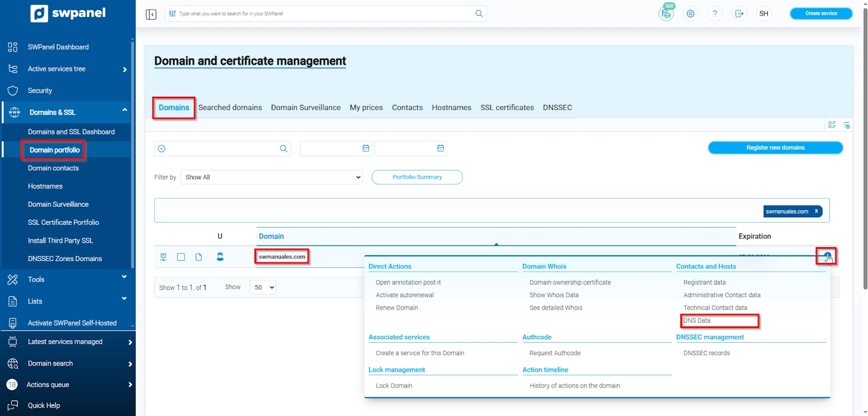Click the certificate icon in swmanuales.com row
Viewport: 868px width, 416px height.
[x=163, y=257]
